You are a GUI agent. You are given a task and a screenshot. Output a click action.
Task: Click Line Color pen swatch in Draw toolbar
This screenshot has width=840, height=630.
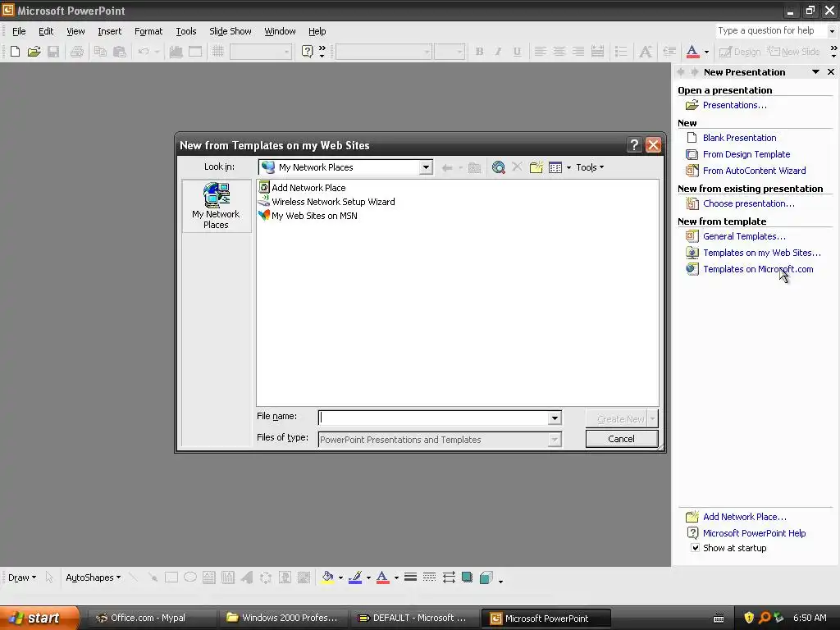[355, 577]
